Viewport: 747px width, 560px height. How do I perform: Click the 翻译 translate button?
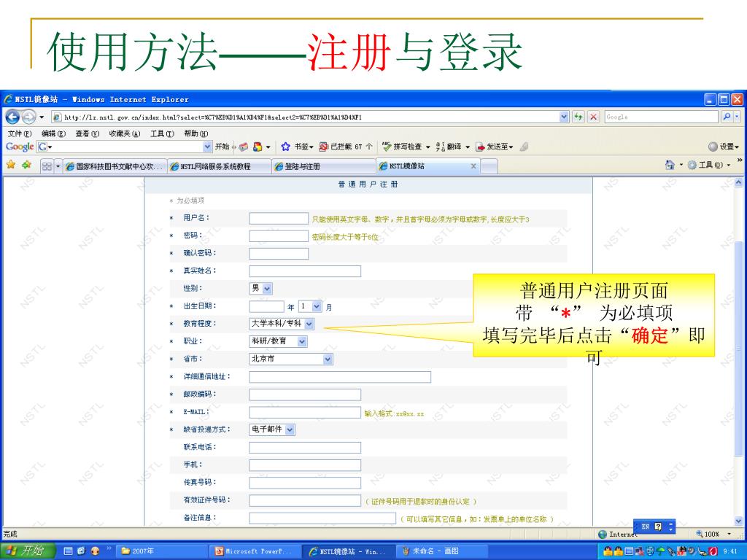point(452,147)
